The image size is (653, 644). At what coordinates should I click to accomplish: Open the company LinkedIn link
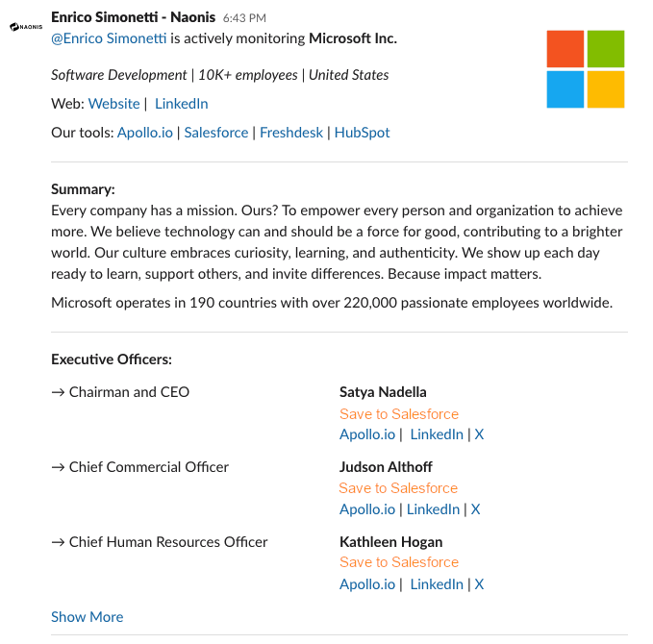tap(181, 104)
